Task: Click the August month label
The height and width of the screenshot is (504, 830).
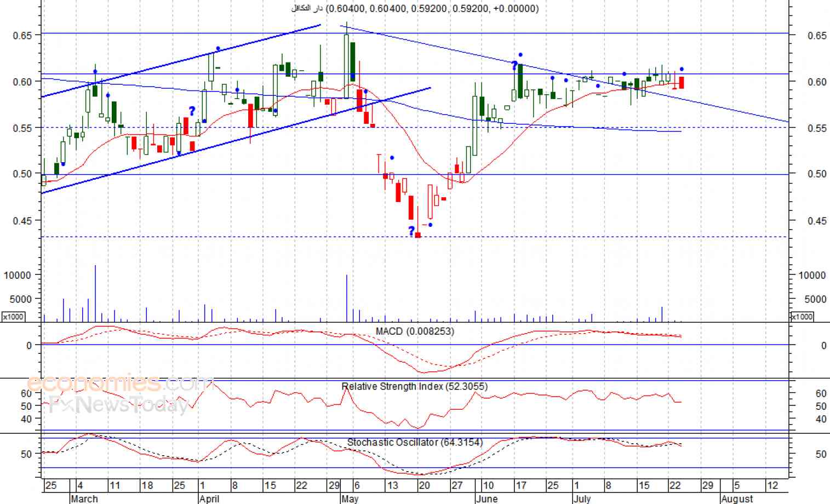Action: point(737,499)
